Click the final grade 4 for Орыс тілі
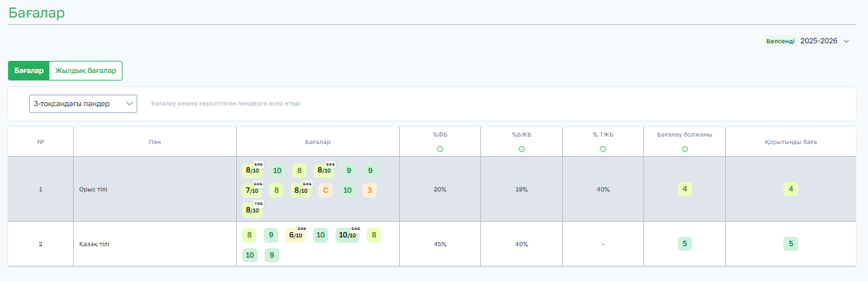This screenshot has height=282, width=868. click(791, 189)
